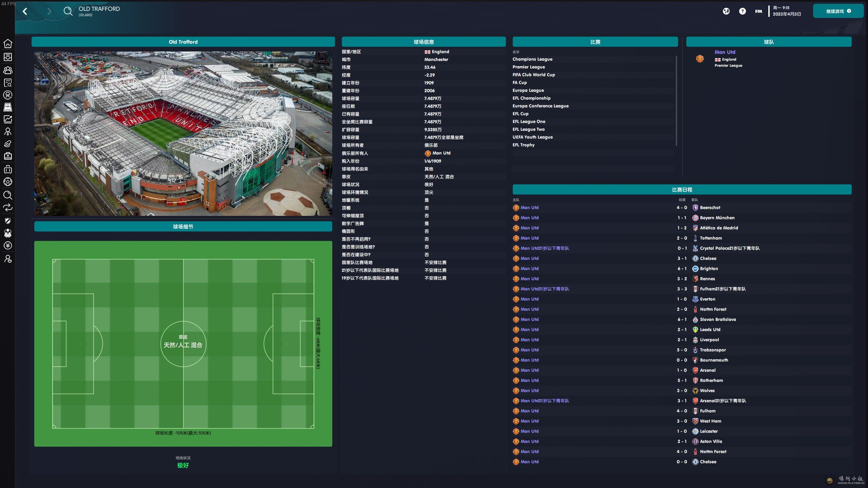Open the search magnifier beside OLD TRAFFORD title
This screenshot has height=488, width=868.
pyautogui.click(x=68, y=11)
